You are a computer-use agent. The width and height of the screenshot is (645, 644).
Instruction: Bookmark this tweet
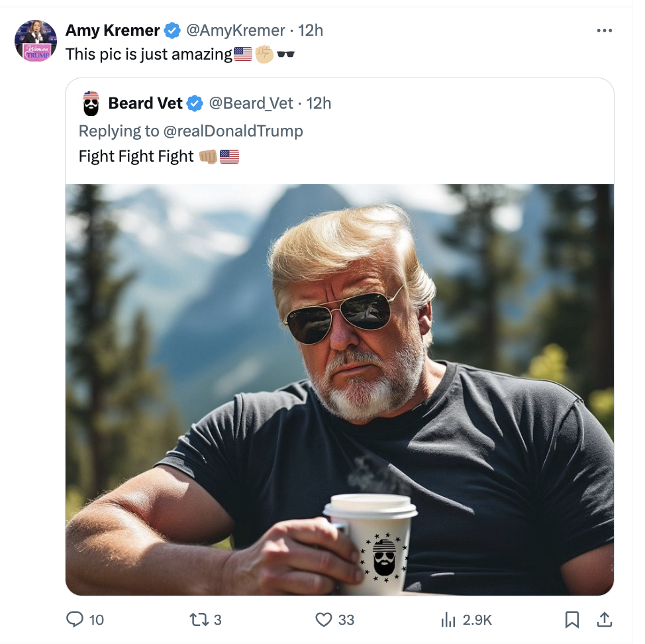click(572, 619)
